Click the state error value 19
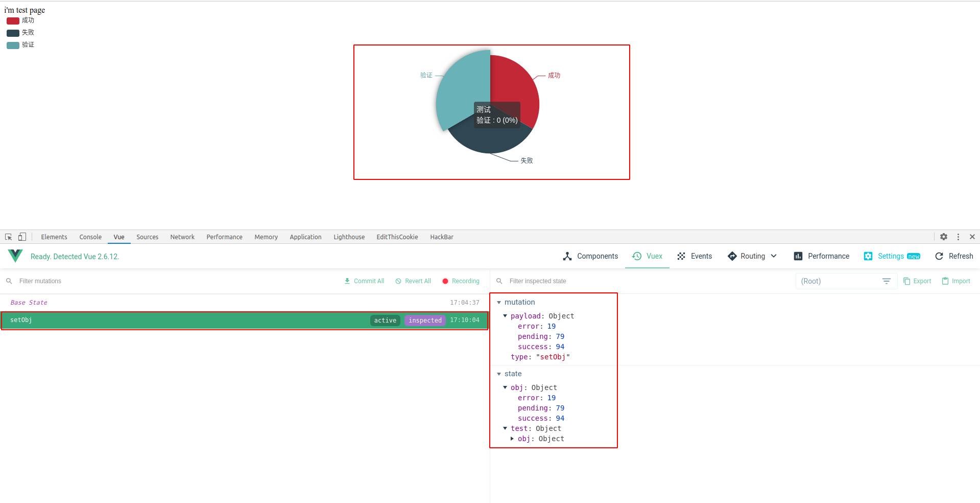The image size is (980, 503). 552,398
